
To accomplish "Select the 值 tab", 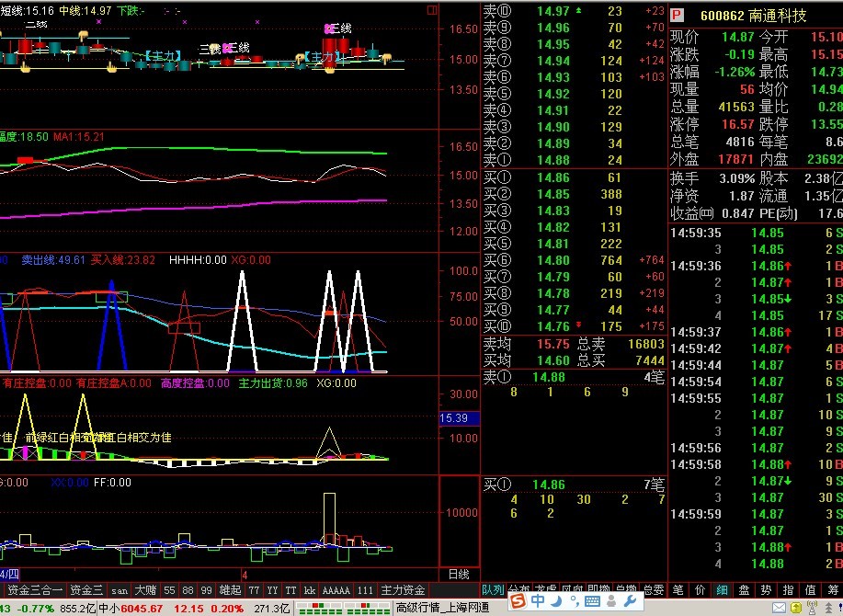I will pos(810,590).
